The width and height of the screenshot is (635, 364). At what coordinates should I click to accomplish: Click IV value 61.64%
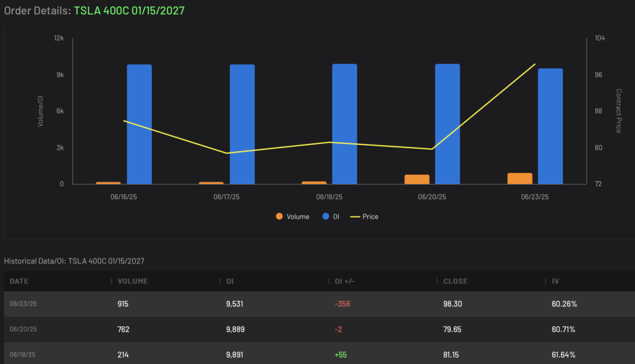[563, 355]
